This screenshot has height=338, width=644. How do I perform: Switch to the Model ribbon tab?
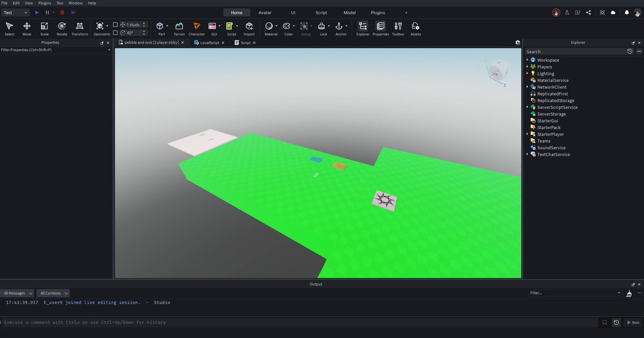point(349,12)
